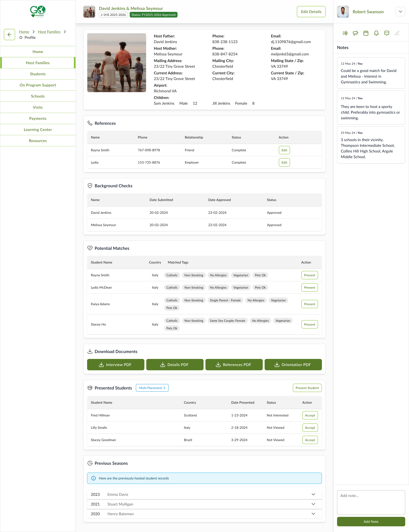The image size is (409, 532).
Task: Open On Program Support menu item
Action: tap(38, 85)
